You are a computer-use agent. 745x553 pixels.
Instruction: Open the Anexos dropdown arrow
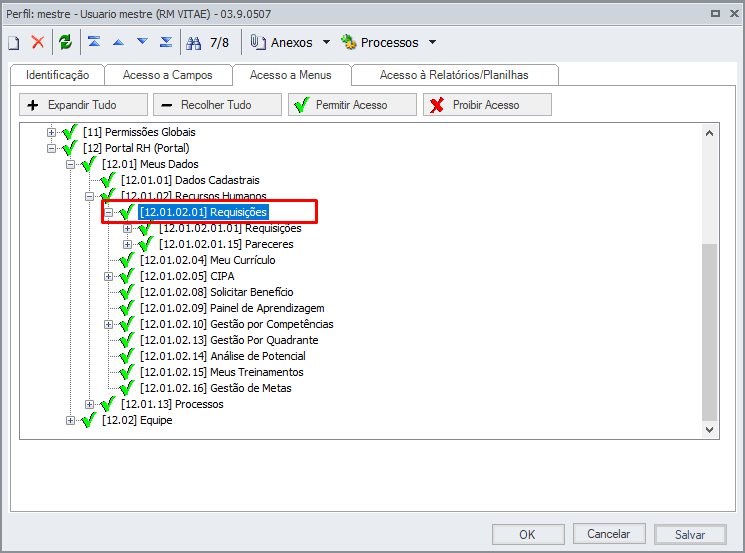click(326, 42)
